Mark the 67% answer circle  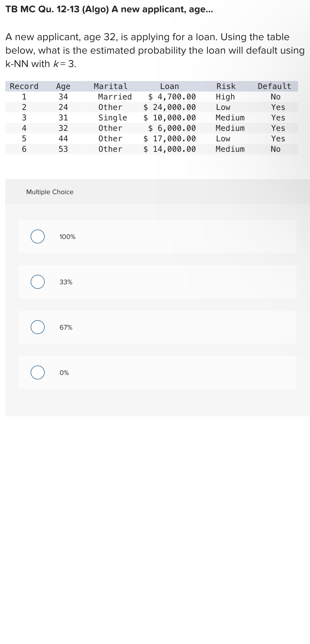pos(38,327)
